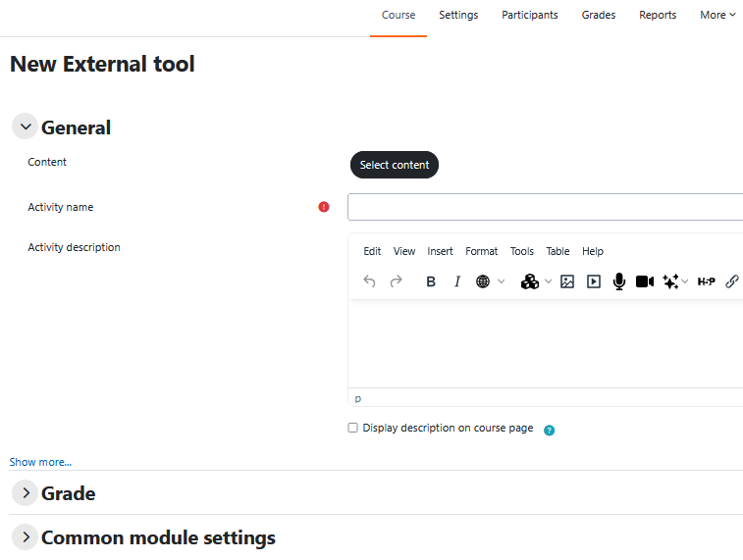Insert H5P content via H5P icon
This screenshot has height=560, width=743.
(706, 281)
